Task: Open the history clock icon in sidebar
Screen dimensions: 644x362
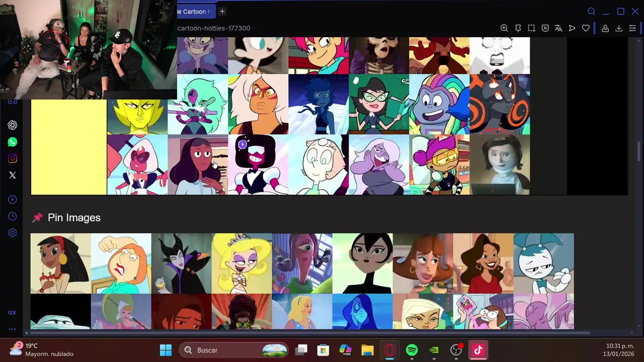Action: 13,216
